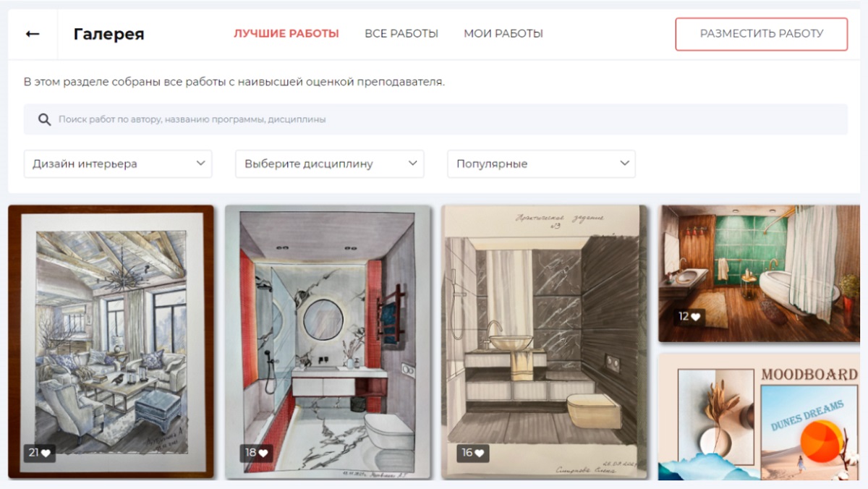Open the Дизайн интерьера category dropdown

117,164
